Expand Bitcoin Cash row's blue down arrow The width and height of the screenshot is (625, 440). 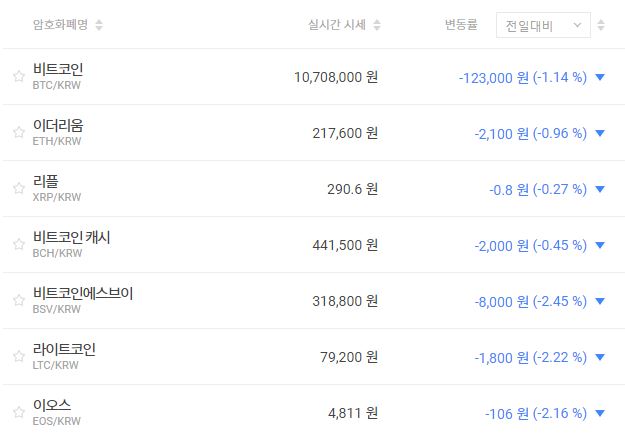pos(600,245)
